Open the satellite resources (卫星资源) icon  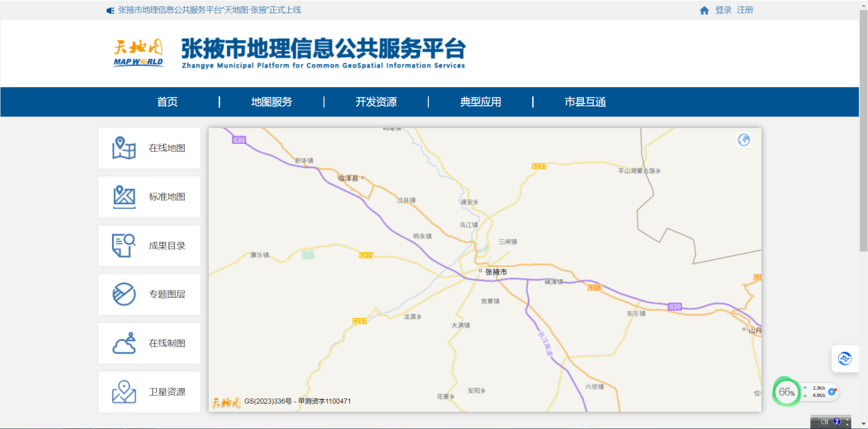click(x=124, y=392)
